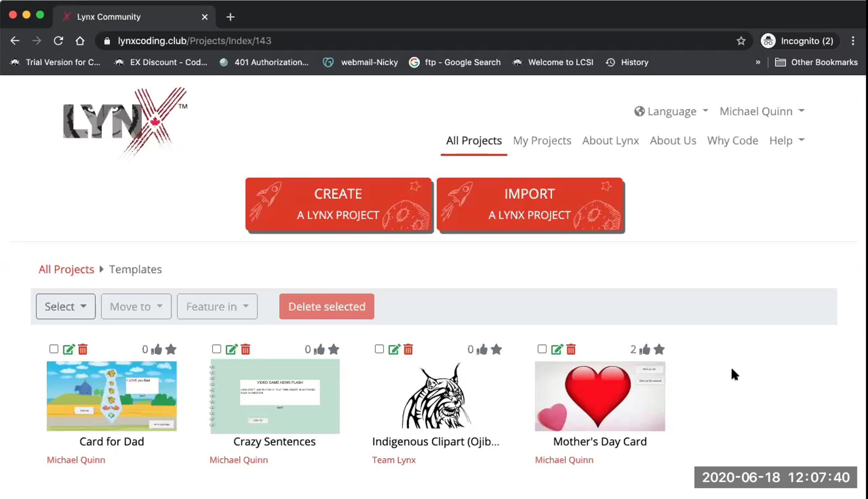This screenshot has width=868, height=499.
Task: Star the Indigenous Clipart project
Action: click(496, 349)
